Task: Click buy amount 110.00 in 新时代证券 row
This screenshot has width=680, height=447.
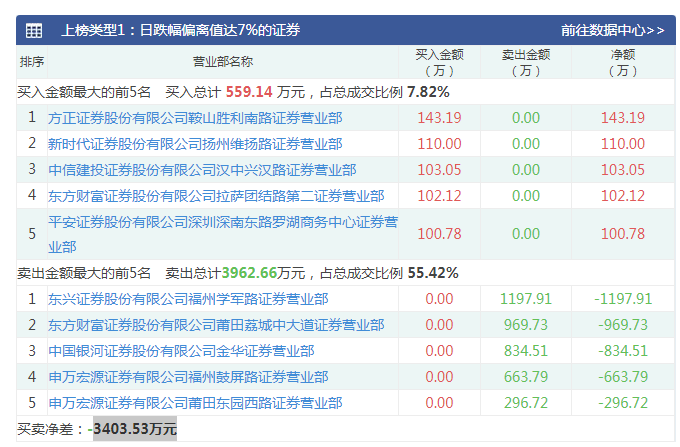Action: 439,144
